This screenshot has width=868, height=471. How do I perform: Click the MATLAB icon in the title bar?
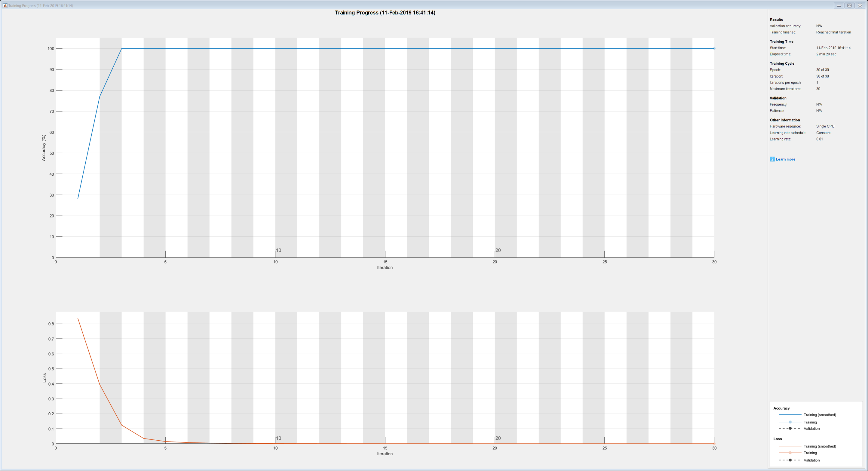coord(5,5)
